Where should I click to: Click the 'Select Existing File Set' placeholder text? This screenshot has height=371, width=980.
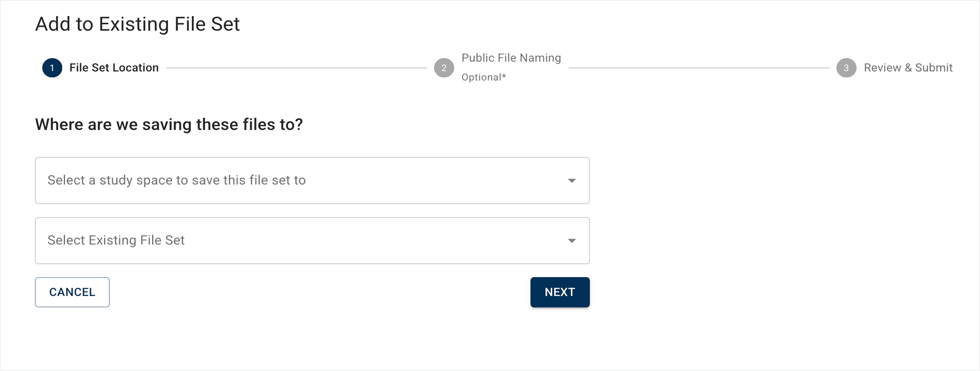pyautogui.click(x=116, y=240)
